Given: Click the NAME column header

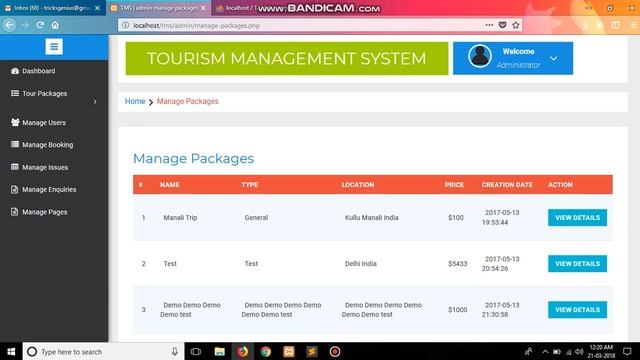Looking at the screenshot, I should click(169, 184).
